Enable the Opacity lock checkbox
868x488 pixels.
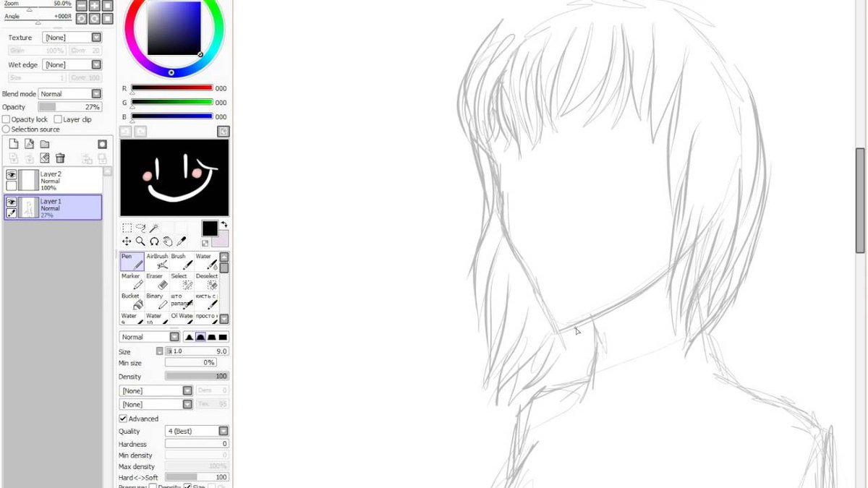point(7,119)
